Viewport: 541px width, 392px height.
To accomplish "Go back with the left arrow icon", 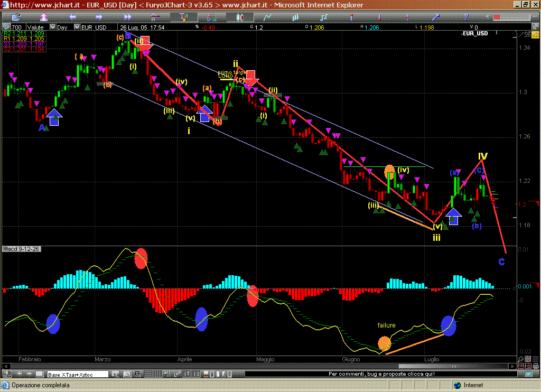I will (73, 17).
